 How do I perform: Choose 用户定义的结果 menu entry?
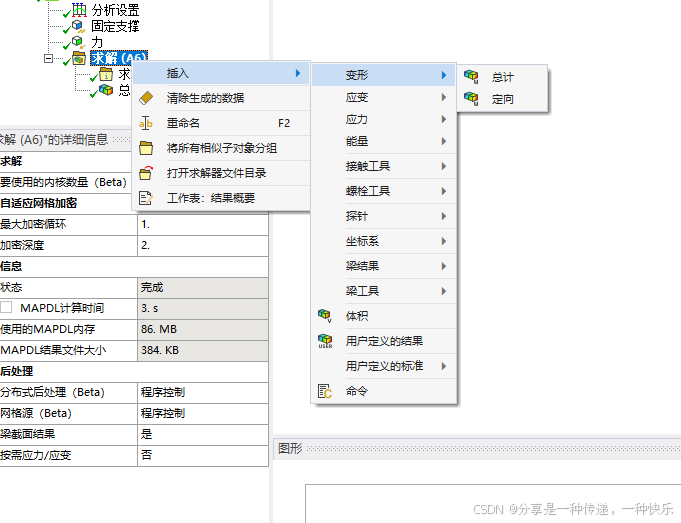click(x=383, y=341)
